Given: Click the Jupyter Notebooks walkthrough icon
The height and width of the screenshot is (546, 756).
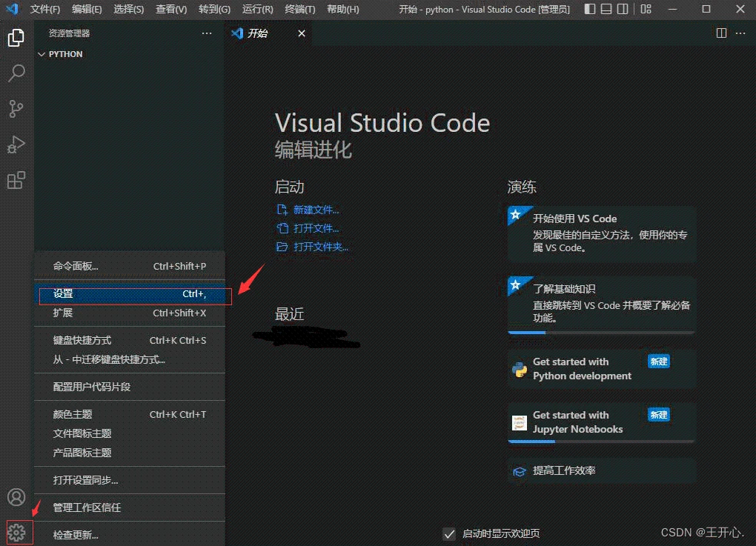Looking at the screenshot, I should 520,423.
